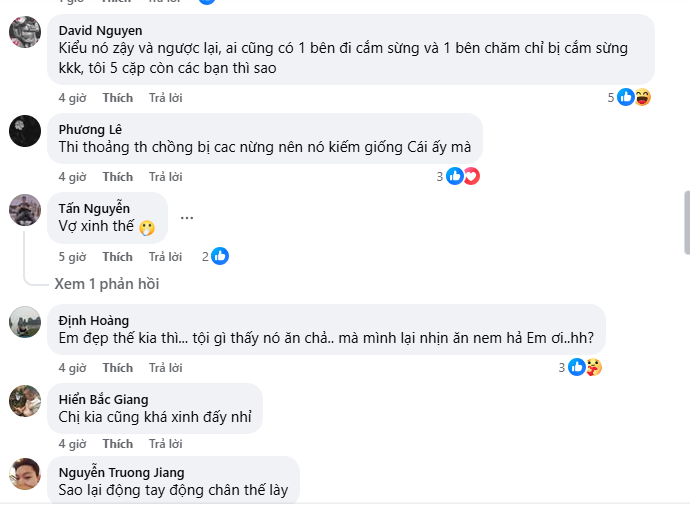View reaction icons on Phương Lê's comment
Image resolution: width=690 pixels, height=508 pixels.
462,176
